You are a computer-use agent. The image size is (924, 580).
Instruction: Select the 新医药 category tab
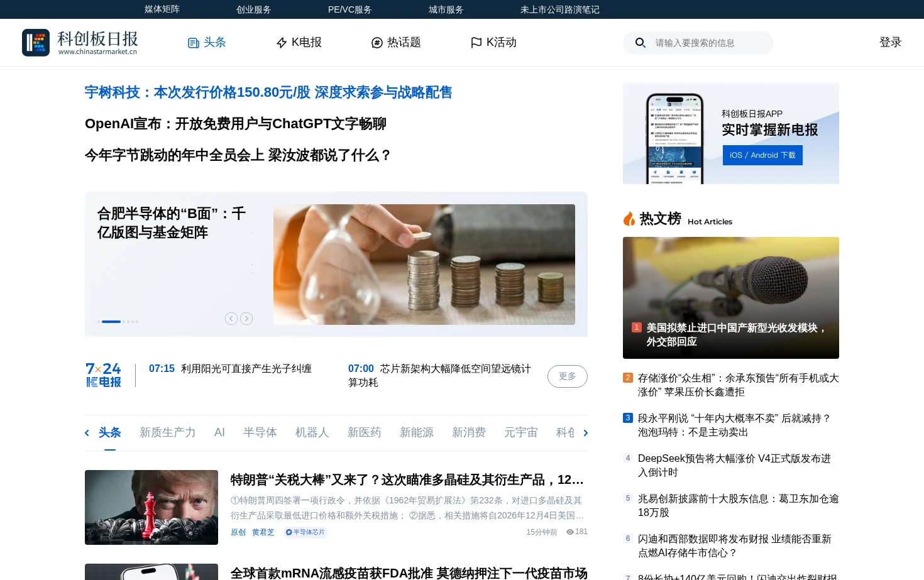[x=365, y=432]
